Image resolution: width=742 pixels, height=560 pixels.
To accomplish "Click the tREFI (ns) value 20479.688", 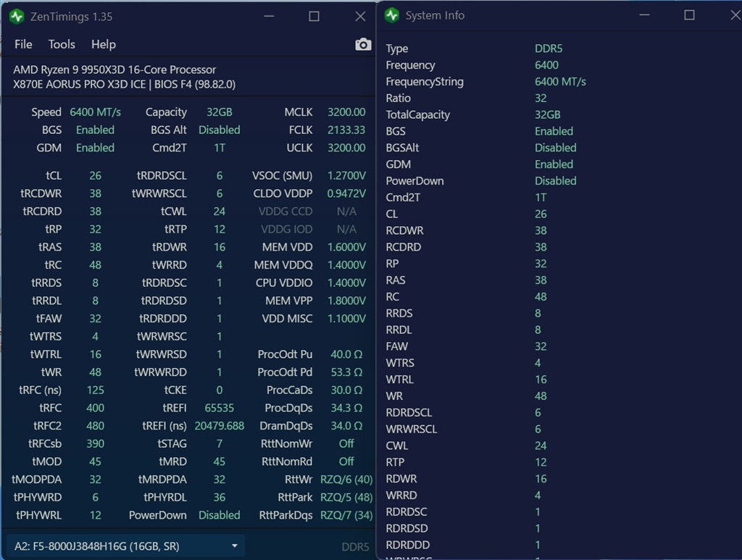I will click(x=219, y=426).
